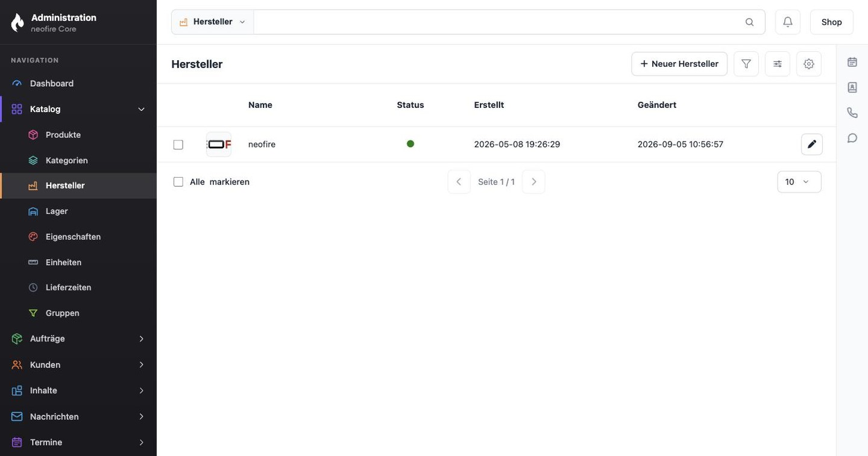Open the contact book icon in right sidebar
The image size is (868, 456).
tap(852, 87)
